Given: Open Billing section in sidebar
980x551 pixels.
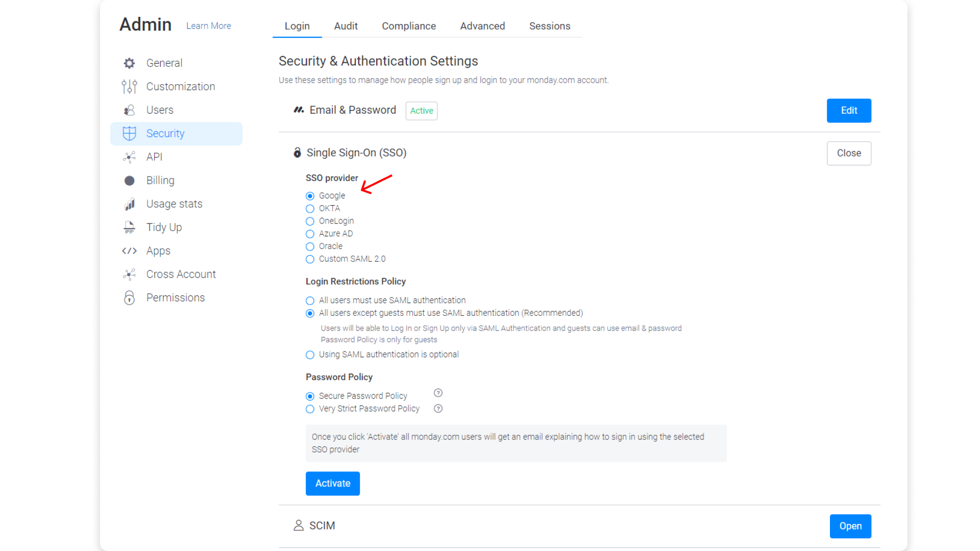Looking at the screenshot, I should click(x=176, y=181).
